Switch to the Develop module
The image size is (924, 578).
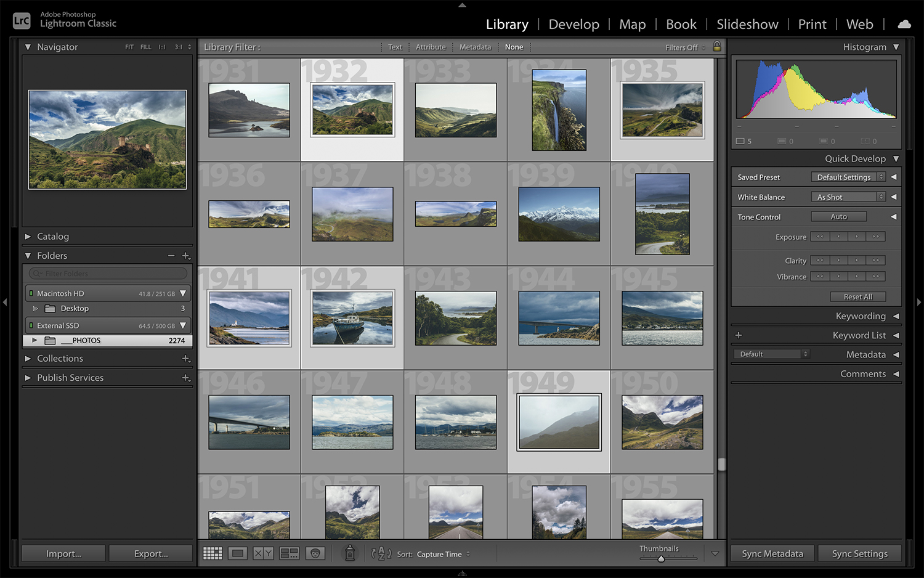point(573,24)
